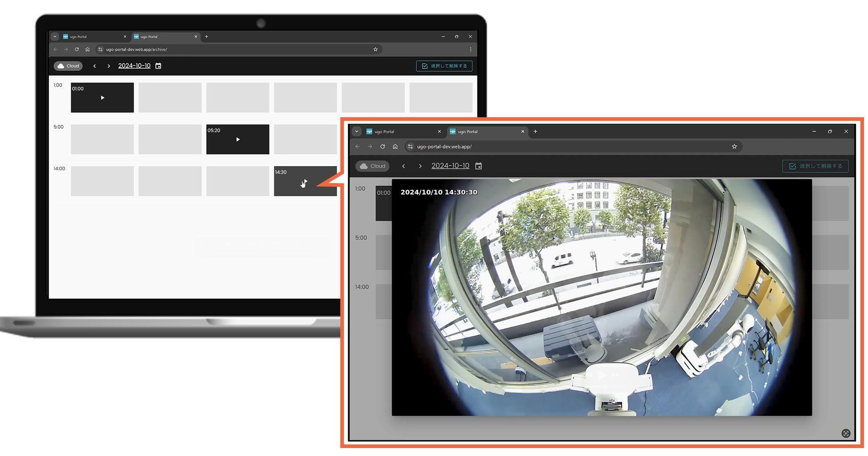
Task: Go to home in the laptop browser
Action: [x=88, y=49]
